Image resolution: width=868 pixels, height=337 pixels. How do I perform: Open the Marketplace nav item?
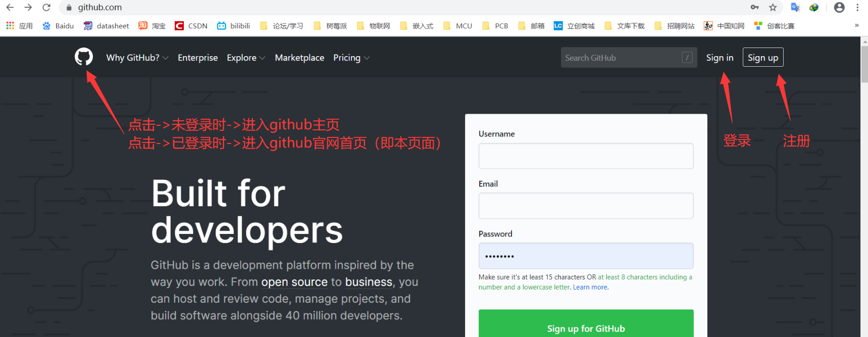299,58
